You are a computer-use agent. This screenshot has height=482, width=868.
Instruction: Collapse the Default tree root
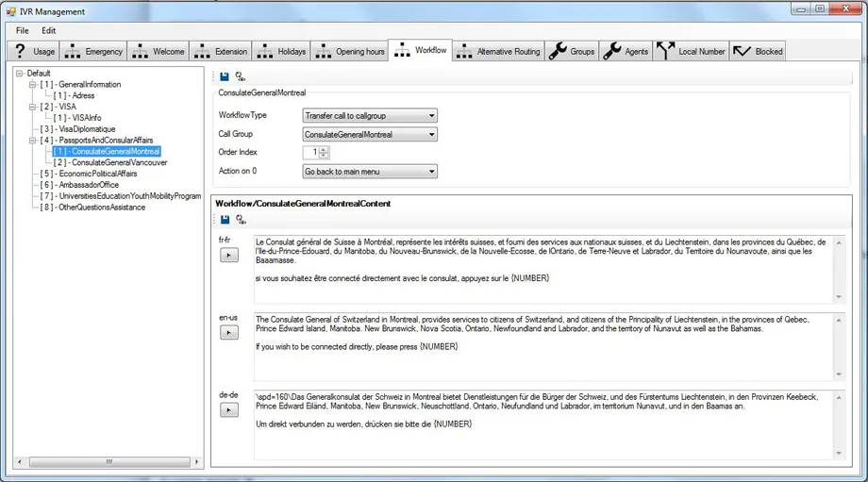click(20, 73)
